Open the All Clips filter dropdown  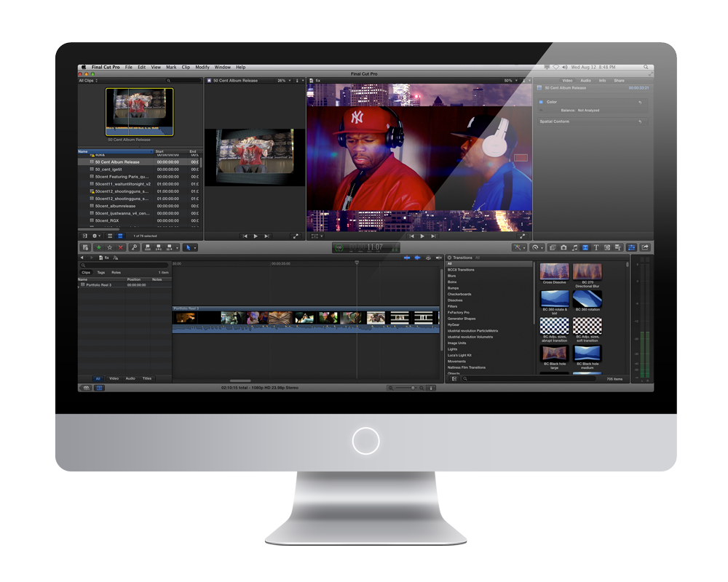(x=88, y=81)
